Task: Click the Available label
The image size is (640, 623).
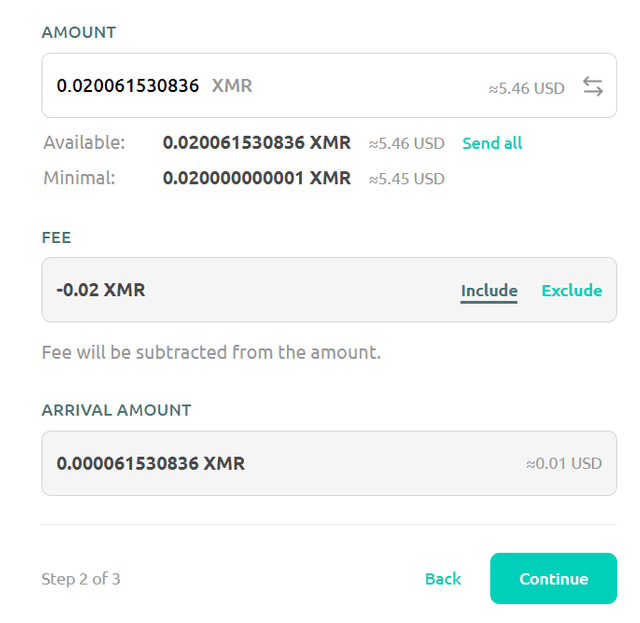Action: click(x=84, y=143)
